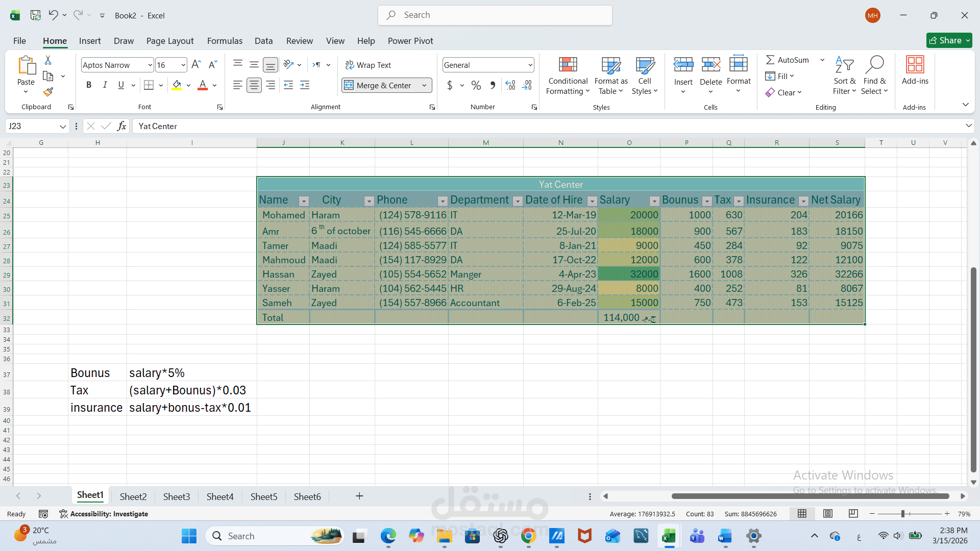The height and width of the screenshot is (551, 980).
Task: Apply bold formatting from the Font group
Action: 89,85
